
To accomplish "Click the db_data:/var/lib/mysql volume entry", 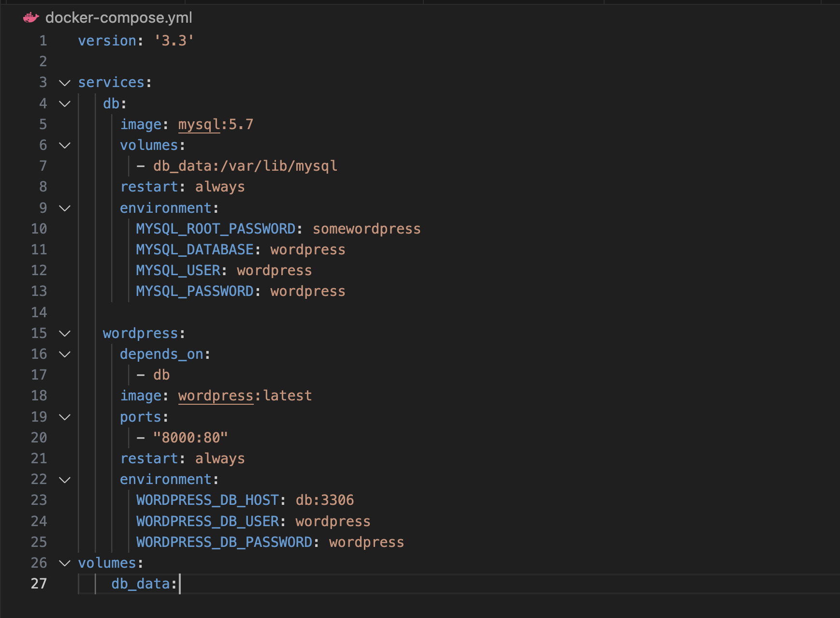I will coord(245,166).
